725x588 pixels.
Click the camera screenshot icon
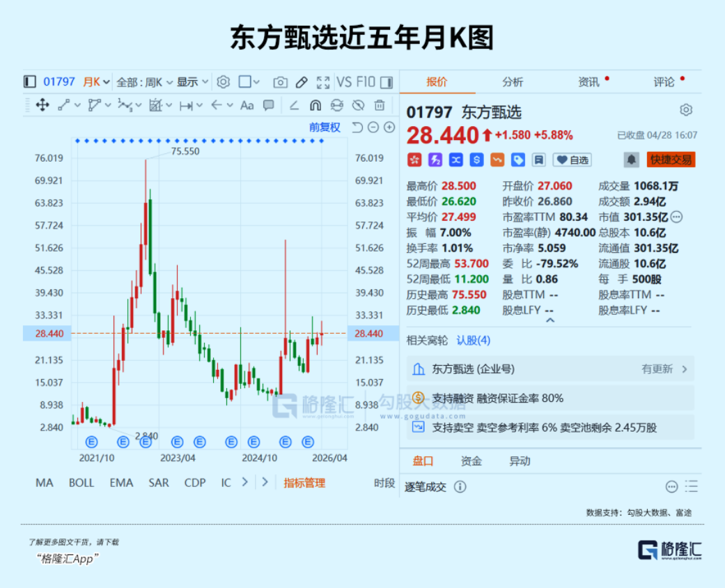click(x=280, y=82)
